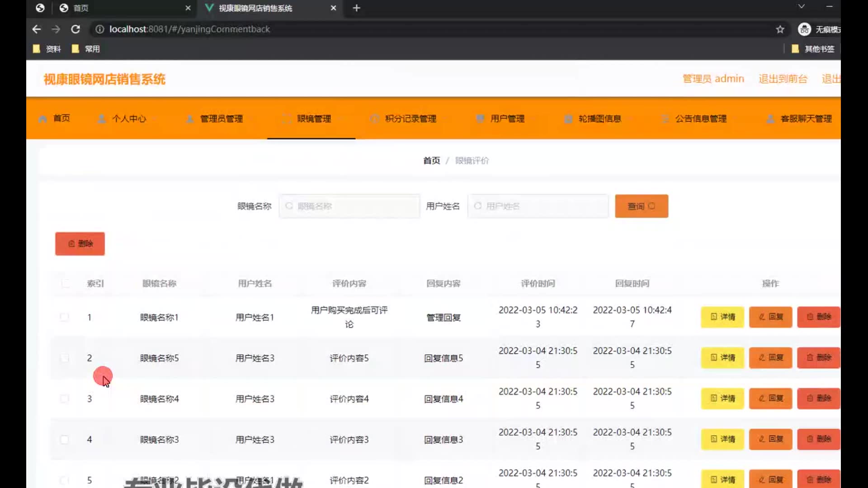Viewport: 868px width, 488px height.
Task: Click the orange 查询 search button
Action: (641, 206)
